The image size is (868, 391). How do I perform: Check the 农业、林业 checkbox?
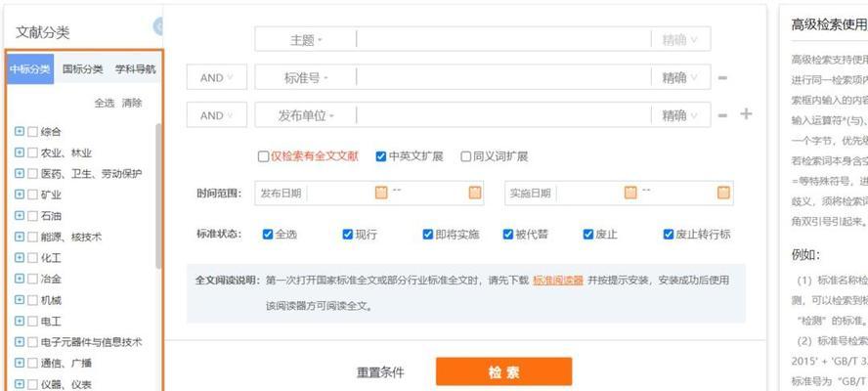(32, 152)
